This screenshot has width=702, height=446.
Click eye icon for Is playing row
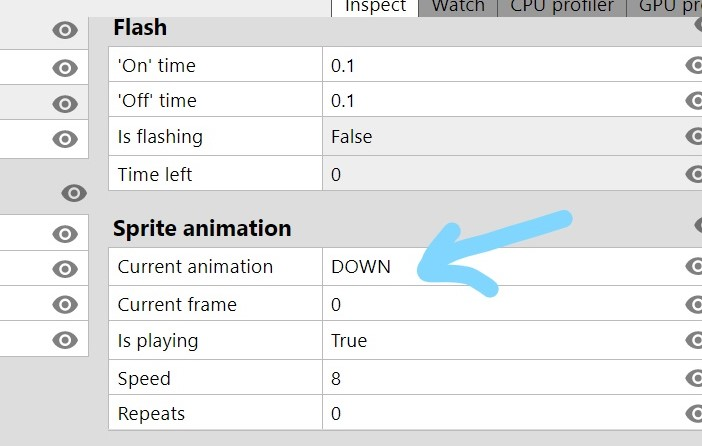[694, 340]
